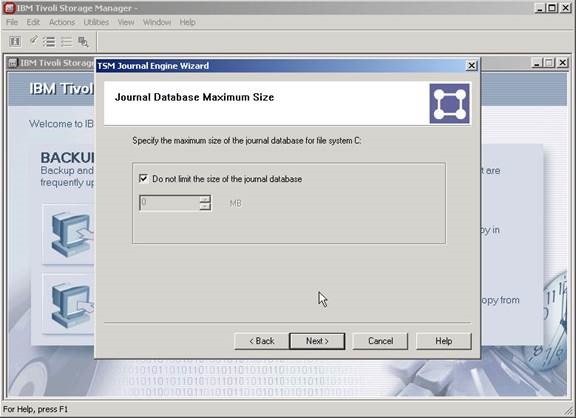Open the Actions menu
Image resolution: width=576 pixels, height=418 pixels.
click(x=62, y=22)
